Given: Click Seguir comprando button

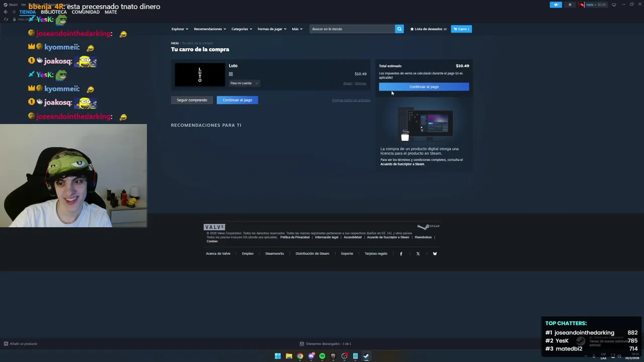Looking at the screenshot, I should click(x=192, y=100).
